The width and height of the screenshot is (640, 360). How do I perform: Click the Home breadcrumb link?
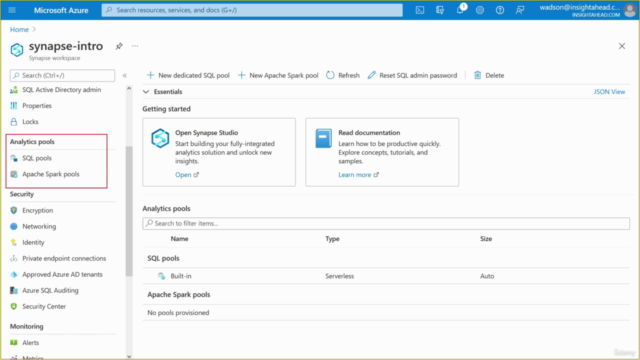[19, 29]
